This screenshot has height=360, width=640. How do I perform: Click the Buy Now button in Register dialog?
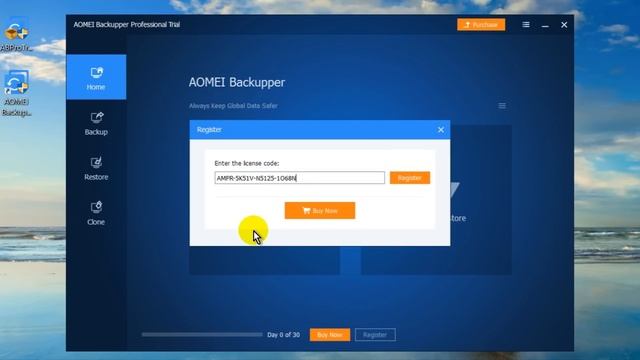(x=320, y=211)
